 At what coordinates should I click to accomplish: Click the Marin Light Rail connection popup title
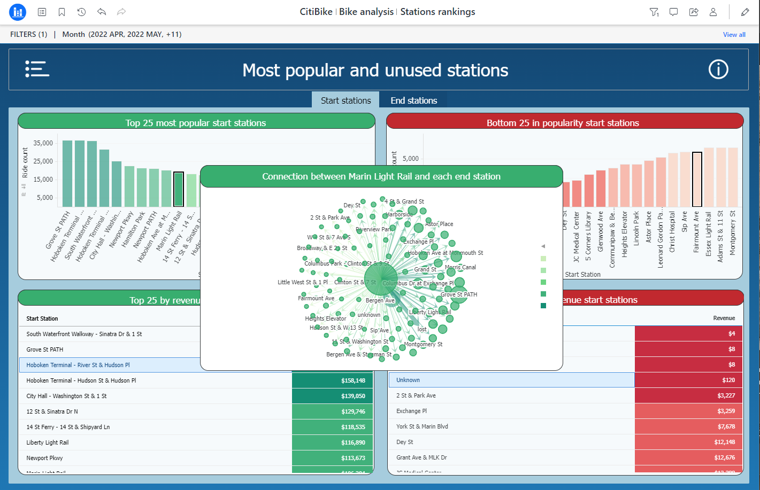[x=381, y=176]
